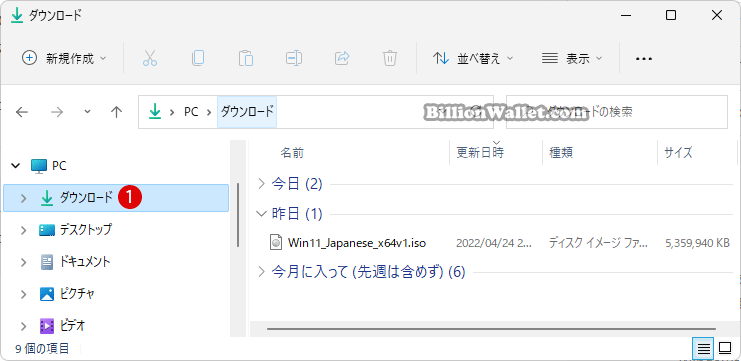Click the Share icon in toolbar
This screenshot has width=741, height=361.
coord(342,59)
